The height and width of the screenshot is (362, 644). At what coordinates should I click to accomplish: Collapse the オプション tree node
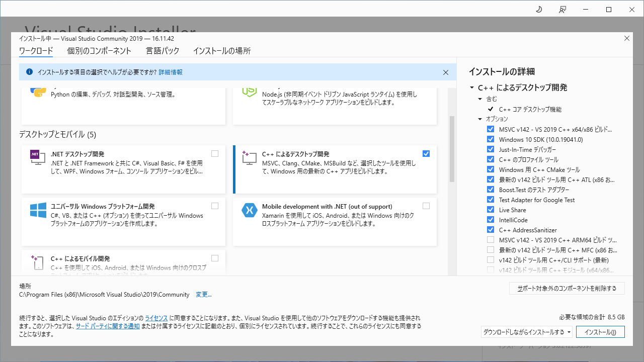pyautogui.click(x=479, y=119)
